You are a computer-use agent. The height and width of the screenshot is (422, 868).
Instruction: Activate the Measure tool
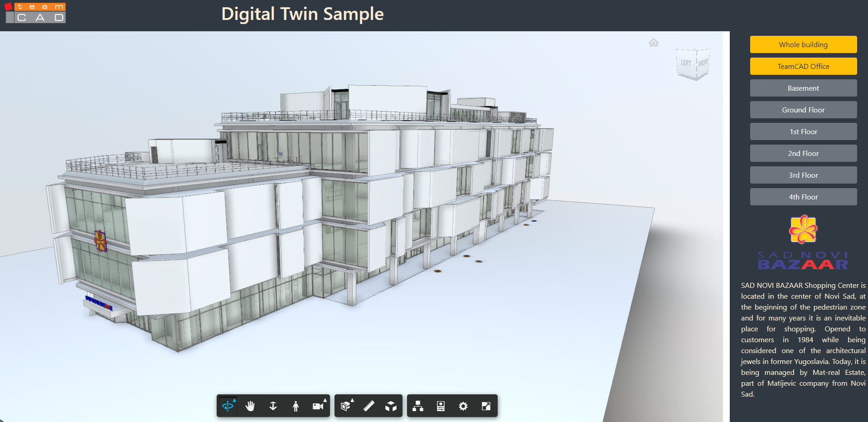click(x=368, y=406)
